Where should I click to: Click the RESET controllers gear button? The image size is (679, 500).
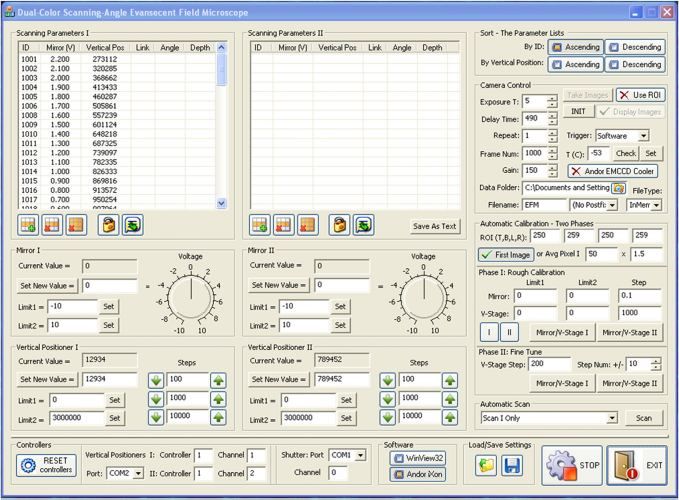tap(46, 465)
